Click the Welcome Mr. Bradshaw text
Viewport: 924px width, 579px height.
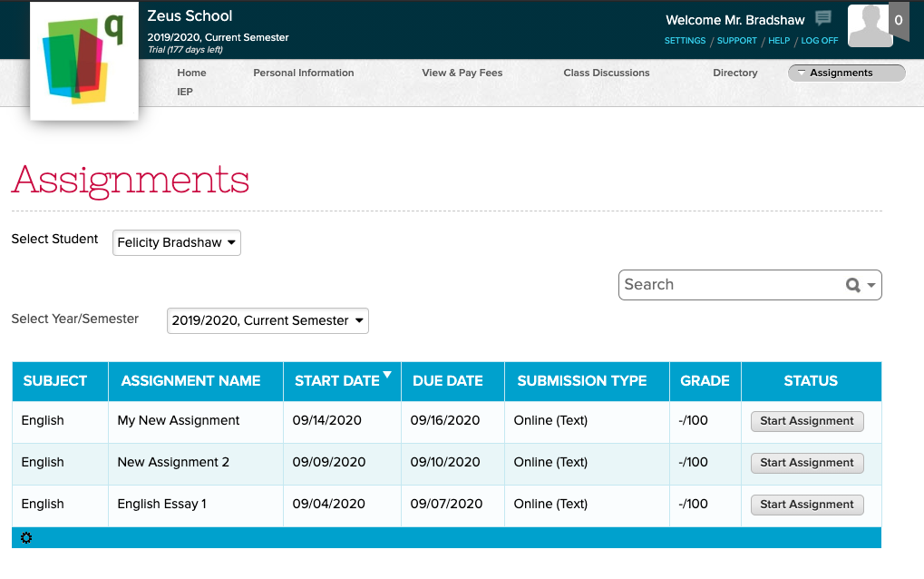[734, 21]
